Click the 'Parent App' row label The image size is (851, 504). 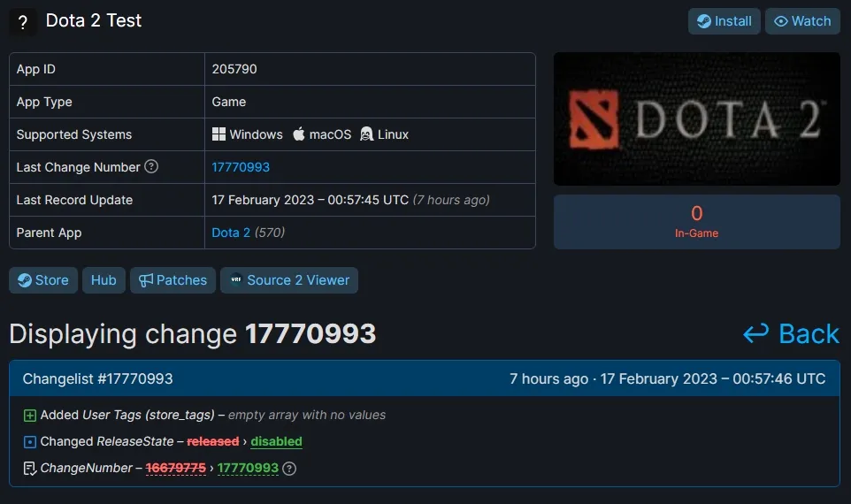(49, 233)
